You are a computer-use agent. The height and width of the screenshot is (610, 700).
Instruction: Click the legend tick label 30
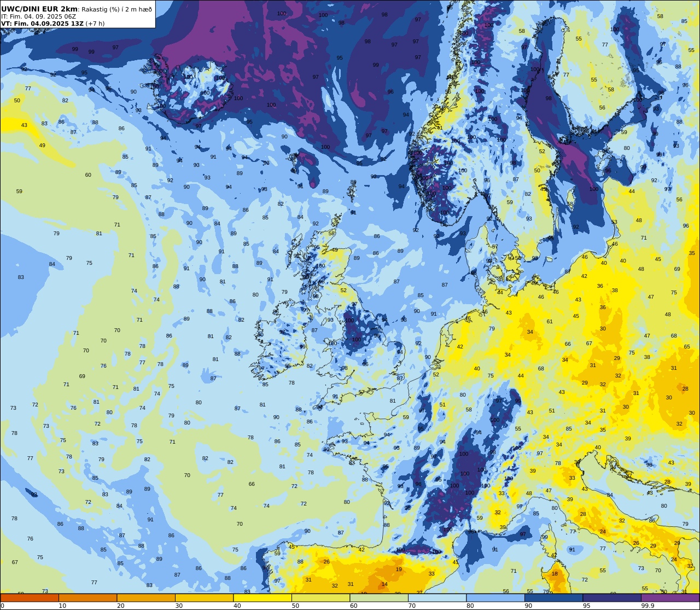179,606
